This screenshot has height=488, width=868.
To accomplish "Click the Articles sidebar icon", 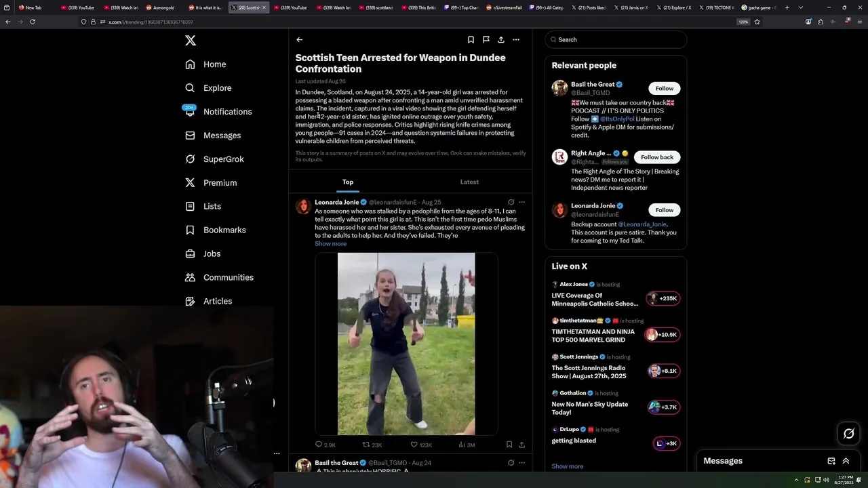I will click(x=190, y=301).
